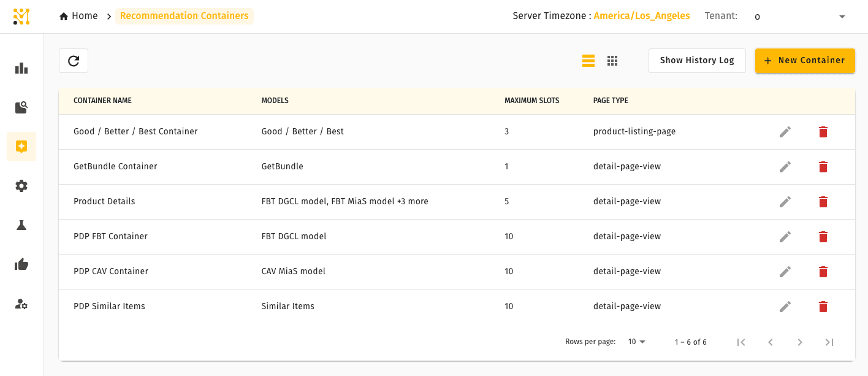868x376 pixels.
Task: Click the app logo in top-left corner
Action: coord(21,17)
